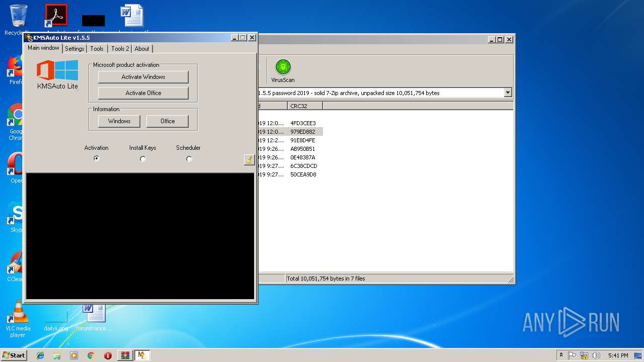Switch to the KMSAuto taskbar button

click(142, 355)
